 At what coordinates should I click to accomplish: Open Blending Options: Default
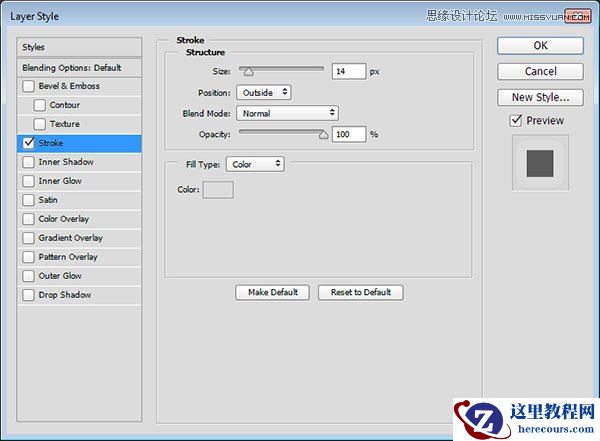[x=79, y=68]
